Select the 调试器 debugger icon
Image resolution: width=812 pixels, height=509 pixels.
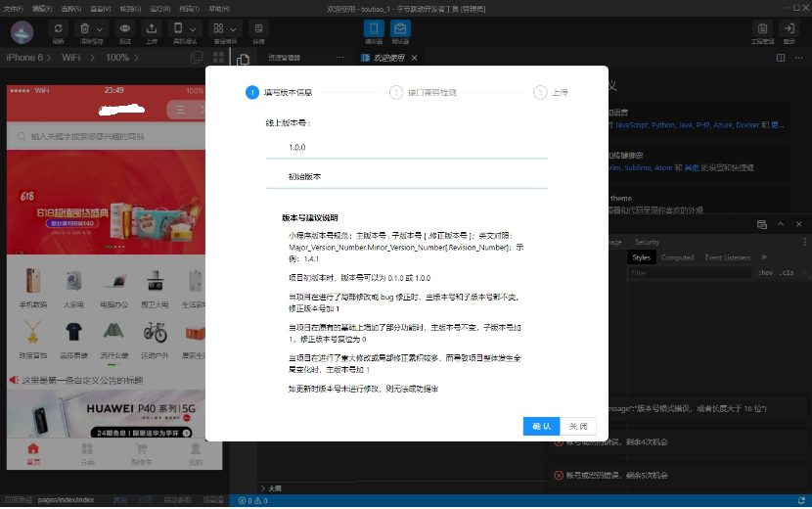point(400,29)
